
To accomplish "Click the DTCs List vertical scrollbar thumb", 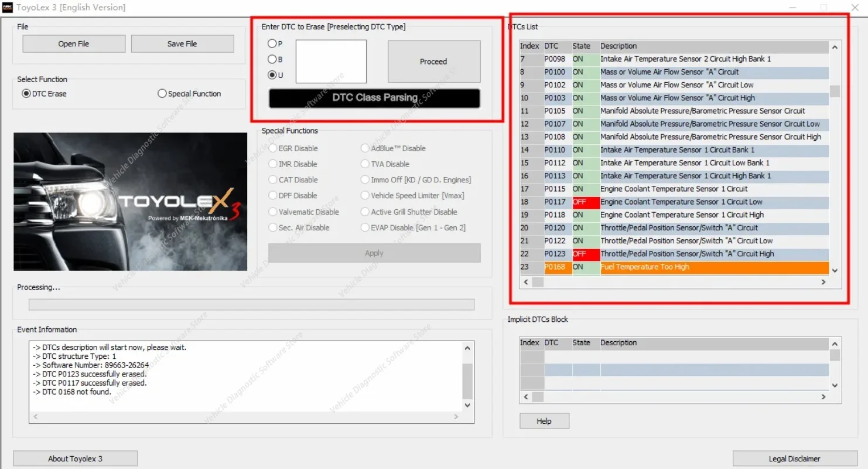I will pos(835,91).
